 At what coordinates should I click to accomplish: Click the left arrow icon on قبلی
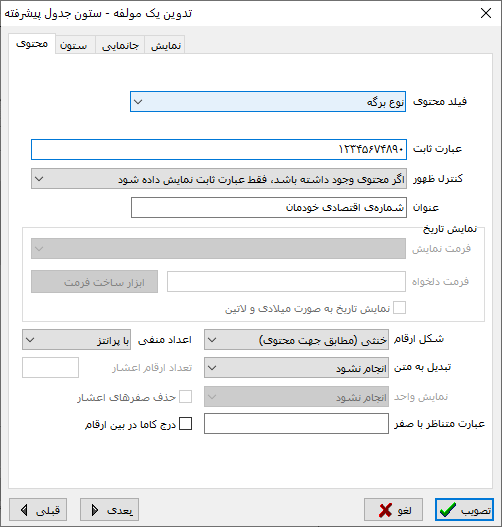(24, 510)
